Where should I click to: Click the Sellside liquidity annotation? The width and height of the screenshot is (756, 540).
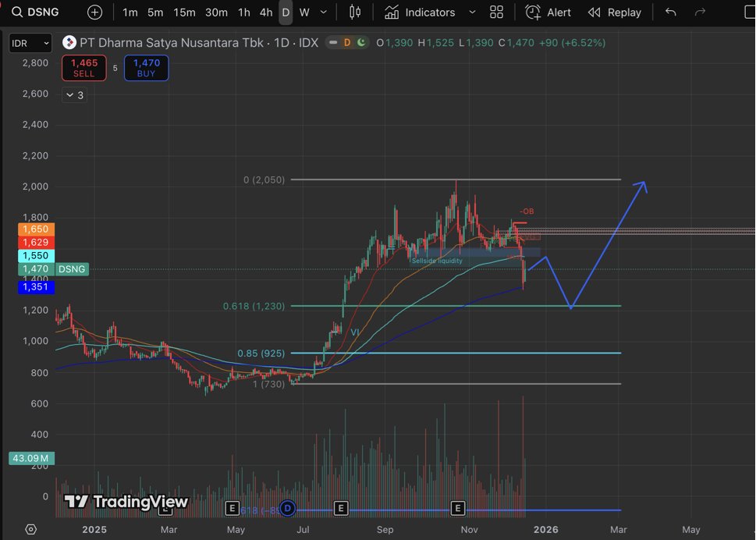[437, 261]
